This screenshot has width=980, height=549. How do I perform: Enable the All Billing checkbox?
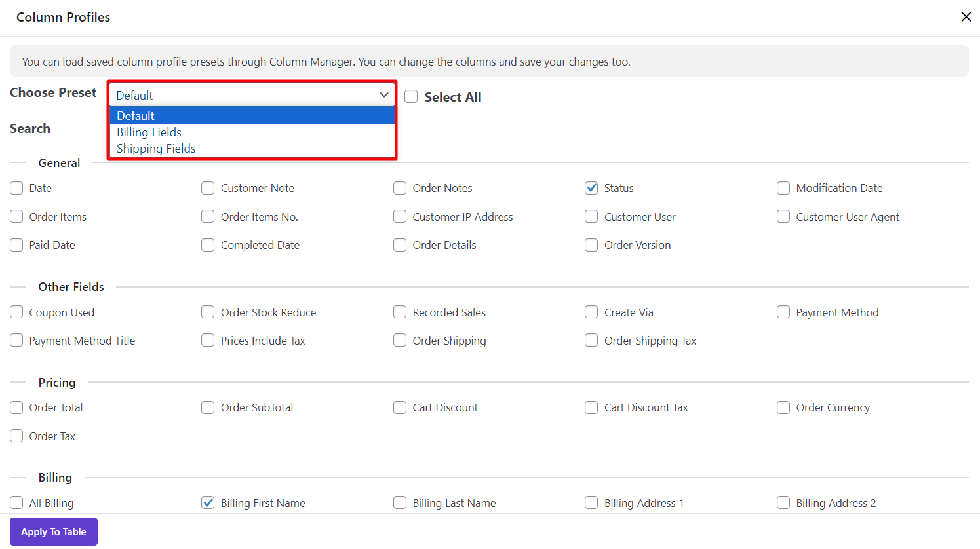[16, 503]
